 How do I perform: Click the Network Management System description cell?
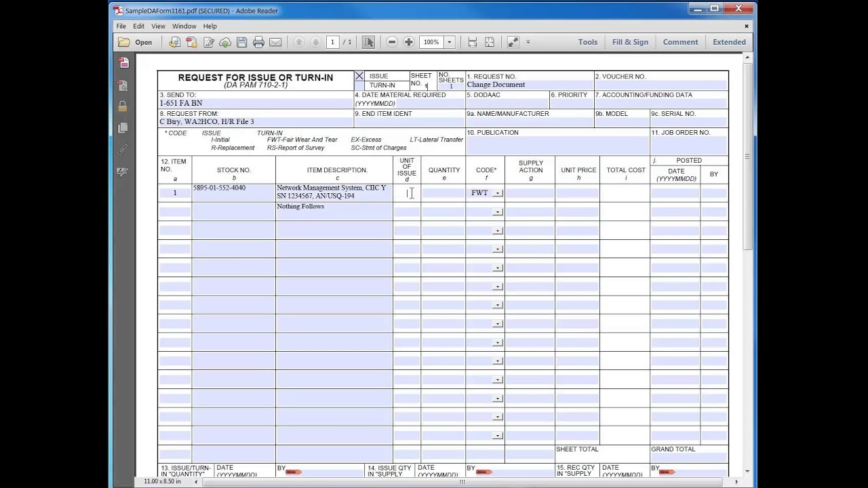coord(334,192)
